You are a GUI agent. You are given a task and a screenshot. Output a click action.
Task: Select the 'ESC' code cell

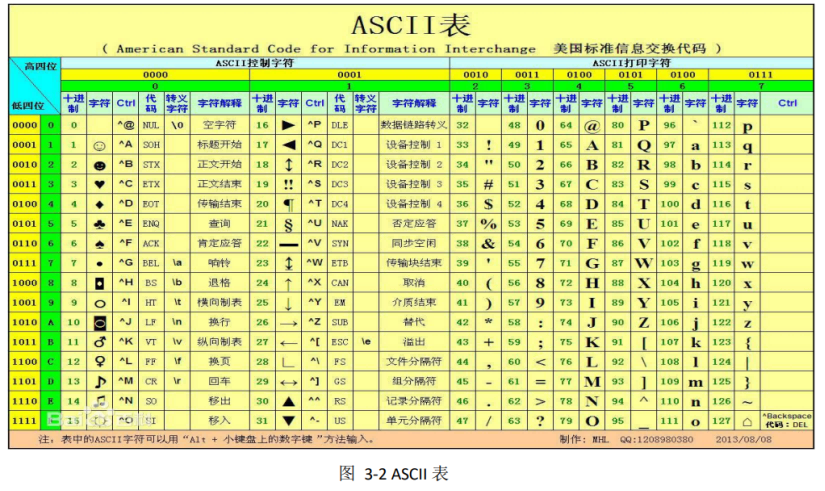pyautogui.click(x=339, y=342)
